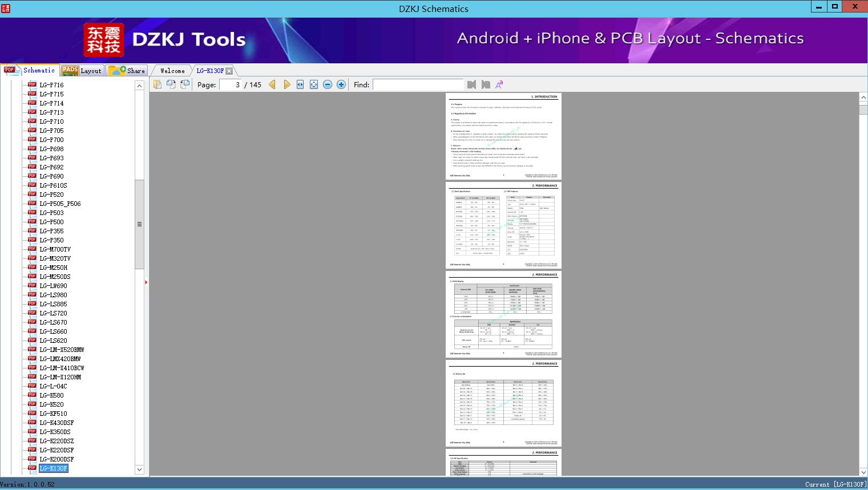868x490 pixels.
Task: Open LG-K200DSF schematic
Action: 56,459
